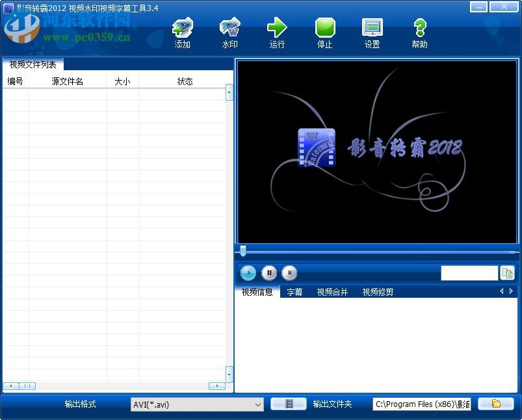Image resolution: width=522 pixels, height=420 pixels.
Task: Open help with the 帮助 icon
Action: point(419,31)
